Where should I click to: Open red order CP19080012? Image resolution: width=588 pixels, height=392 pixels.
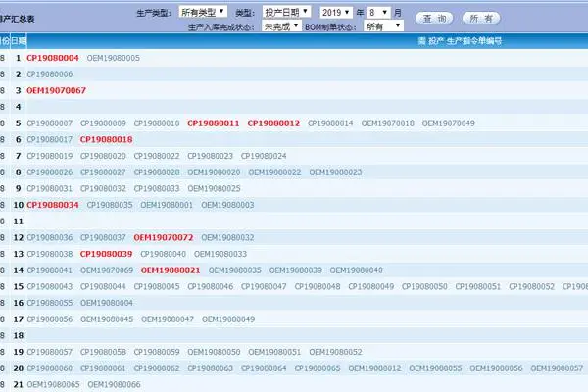(x=273, y=123)
